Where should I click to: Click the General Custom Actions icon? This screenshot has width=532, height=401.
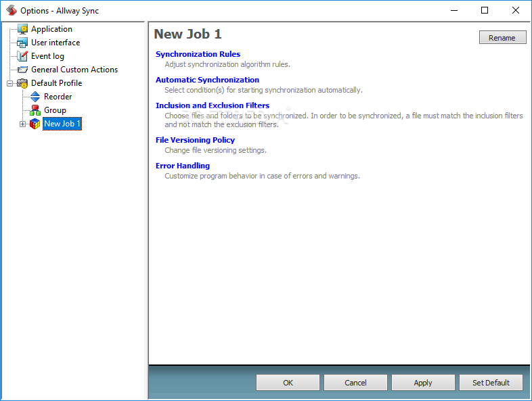23,70
